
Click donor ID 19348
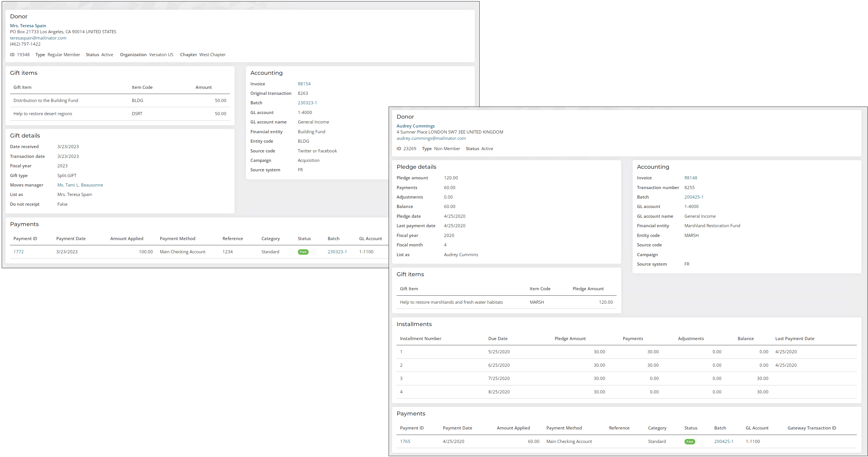pos(23,55)
